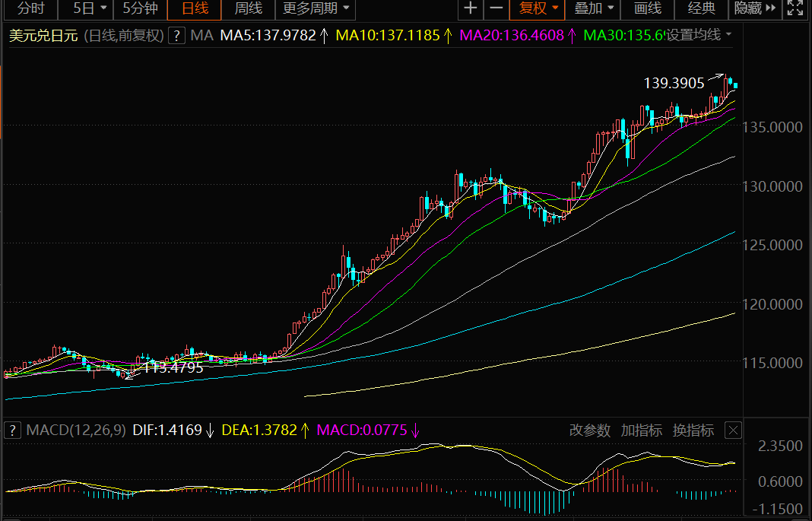Open the 设置均线 moving average settings
Screen dimensions: 812x521
click(698, 35)
